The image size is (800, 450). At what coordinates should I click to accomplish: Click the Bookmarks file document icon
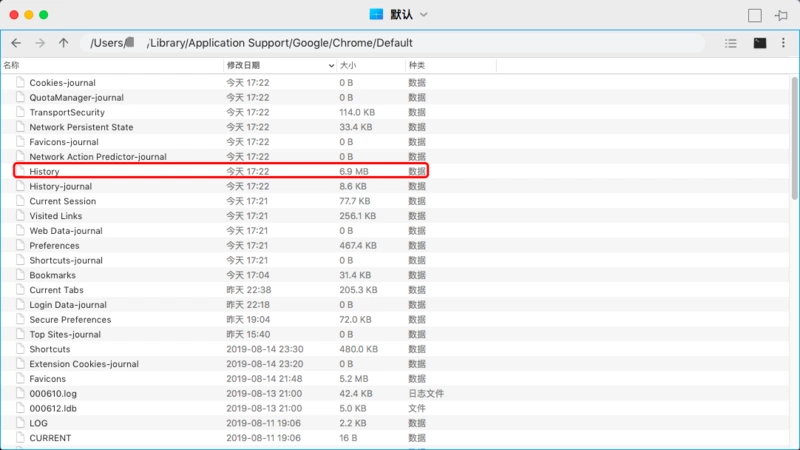(20, 274)
